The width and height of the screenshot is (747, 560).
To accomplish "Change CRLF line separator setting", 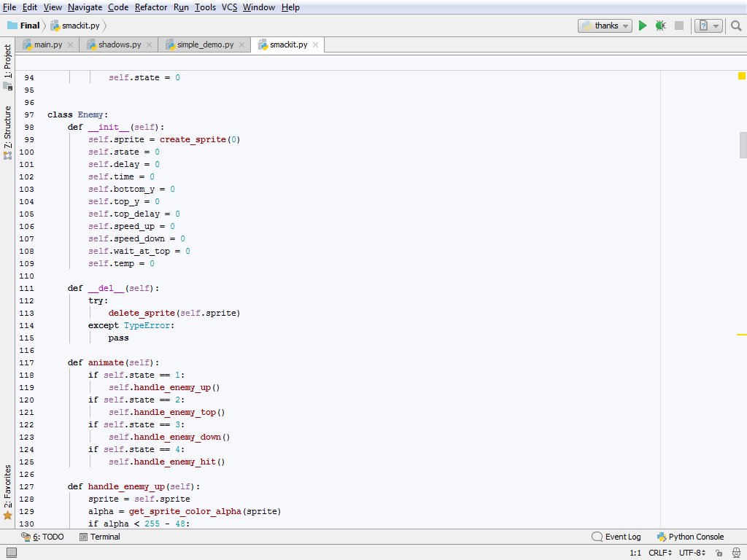I will coord(659,553).
